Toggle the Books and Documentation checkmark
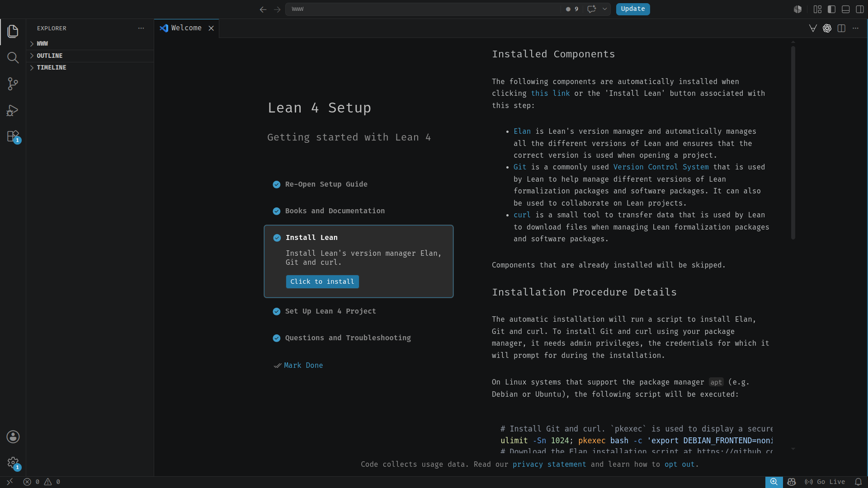 pyautogui.click(x=276, y=211)
